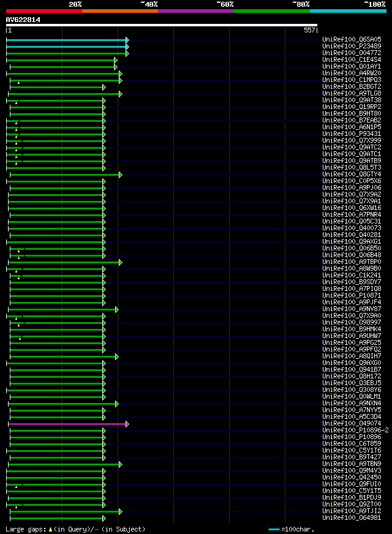
Task: Click the arrowhead ending the UniRef100_A9NXN4 alignment
Action: click(x=117, y=404)
